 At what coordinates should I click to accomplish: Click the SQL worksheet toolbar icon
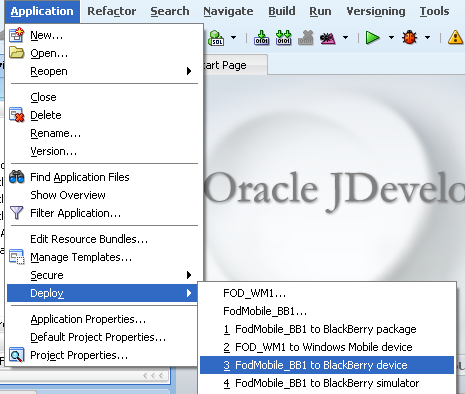pyautogui.click(x=216, y=38)
